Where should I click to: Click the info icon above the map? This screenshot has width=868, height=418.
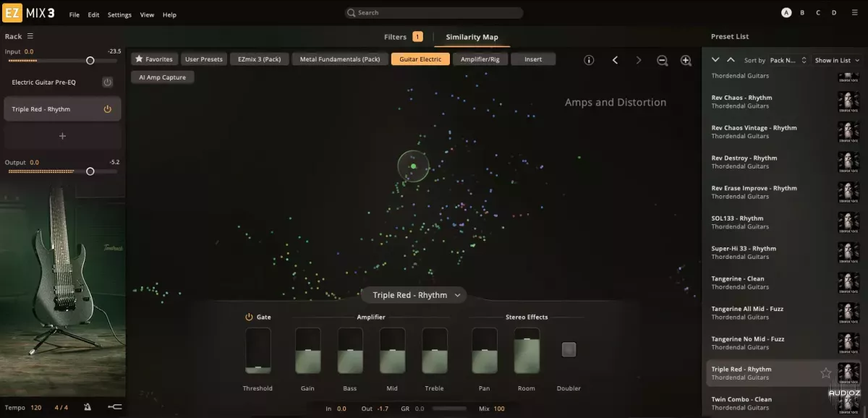(589, 60)
